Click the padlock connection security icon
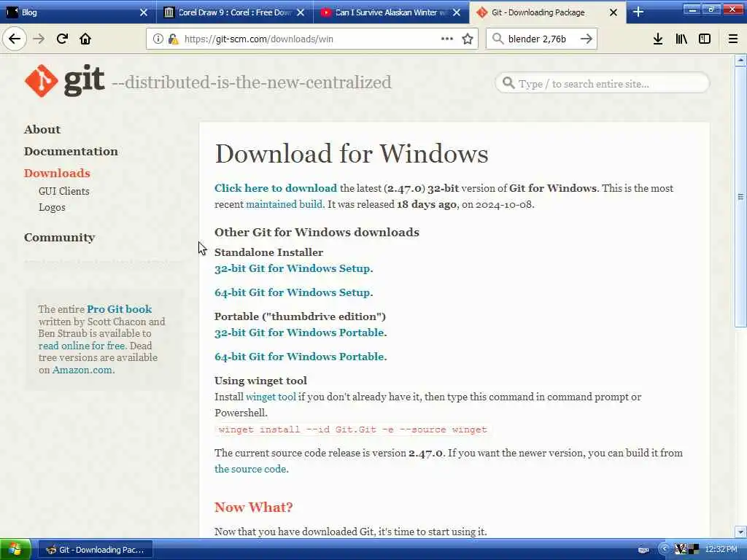The width and height of the screenshot is (747, 560). point(173,39)
